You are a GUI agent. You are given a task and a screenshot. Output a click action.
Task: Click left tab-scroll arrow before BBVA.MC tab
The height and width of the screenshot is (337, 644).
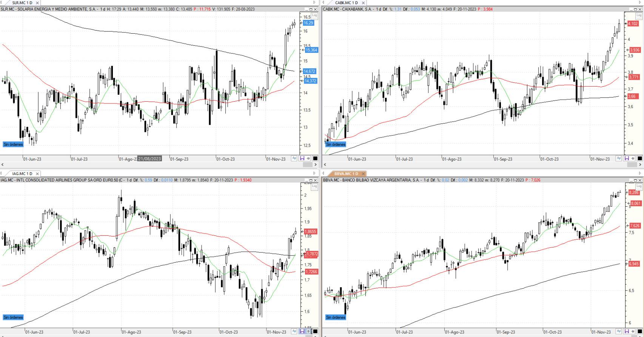tap(324, 173)
